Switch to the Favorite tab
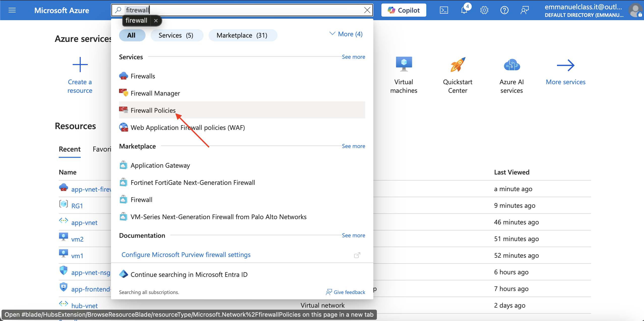The height and width of the screenshot is (321, 644). tap(102, 149)
